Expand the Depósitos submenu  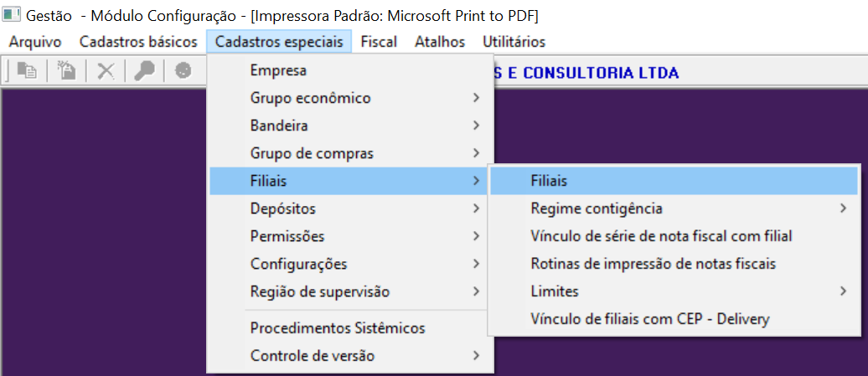tap(283, 209)
